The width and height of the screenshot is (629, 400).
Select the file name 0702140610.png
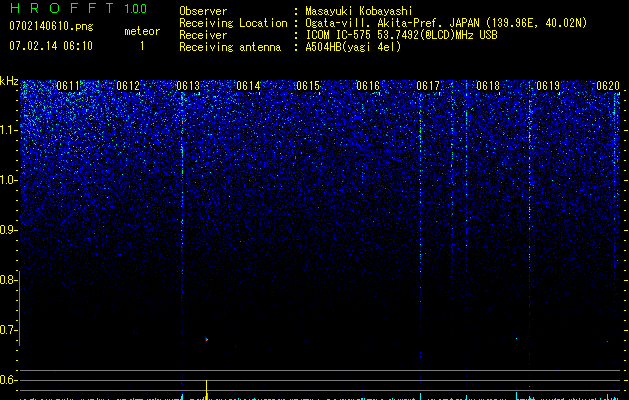(x=51, y=26)
